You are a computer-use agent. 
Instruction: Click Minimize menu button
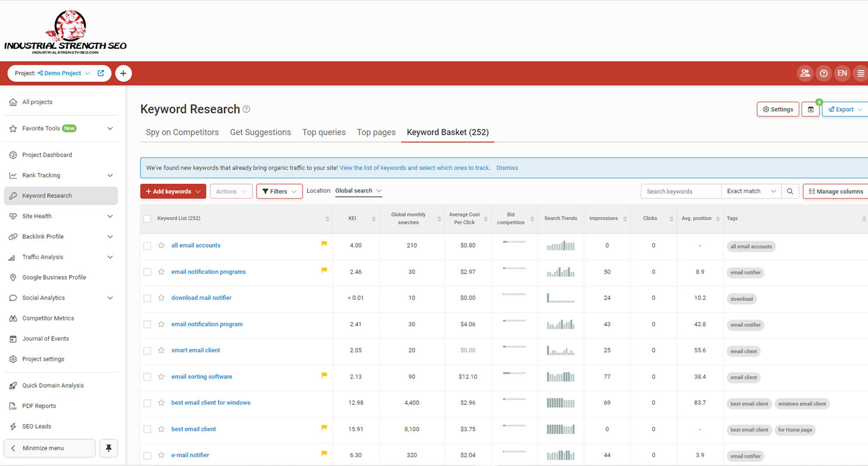coord(50,448)
